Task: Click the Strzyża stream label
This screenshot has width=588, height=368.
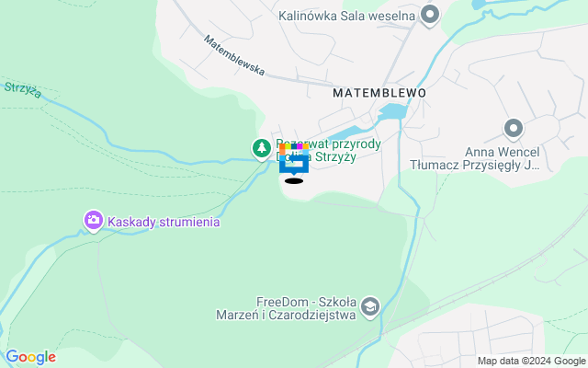Action: [x=23, y=90]
